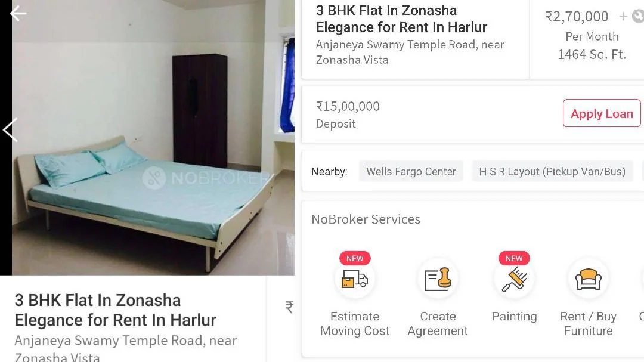This screenshot has width=644, height=362.
Task: Open the Create Agreement stamp icon
Action: pos(438,280)
